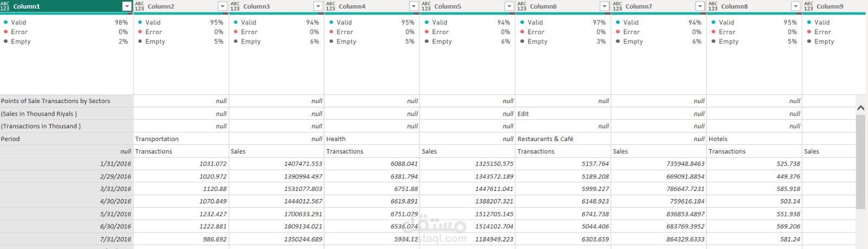Image resolution: width=868 pixels, height=249 pixels.
Task: Select the value 1184949.223
Action: [468, 239]
